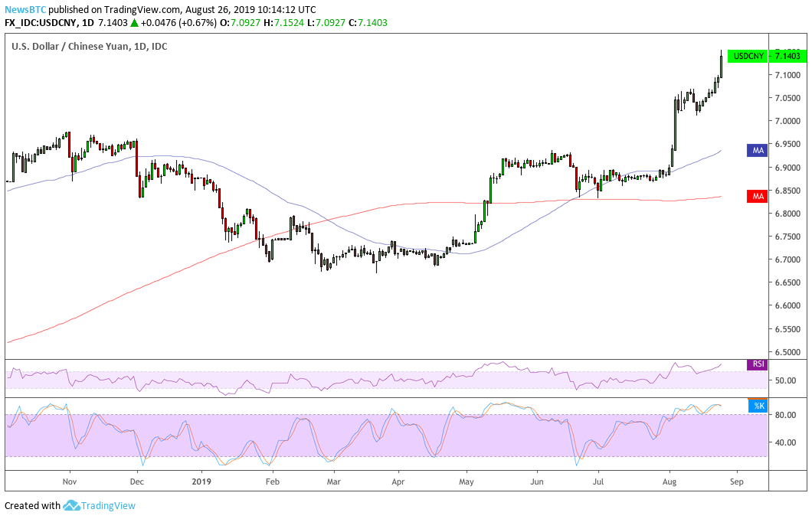Image resolution: width=812 pixels, height=519 pixels.
Task: Click the 6.6000 price axis value
Action: (787, 305)
